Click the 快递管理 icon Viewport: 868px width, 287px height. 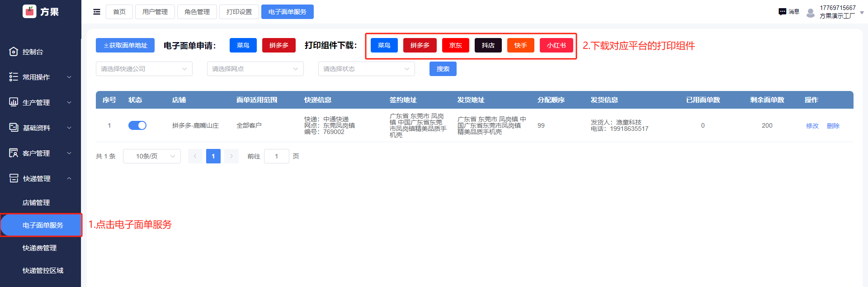pos(14,178)
